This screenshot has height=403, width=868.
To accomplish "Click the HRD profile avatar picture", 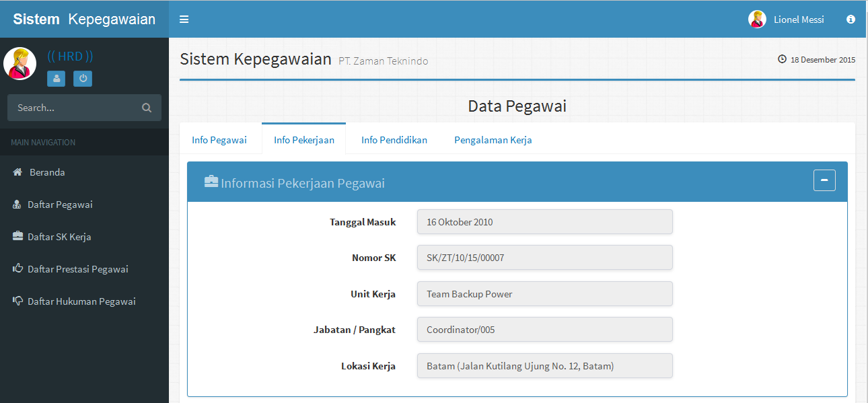I will 20,63.
